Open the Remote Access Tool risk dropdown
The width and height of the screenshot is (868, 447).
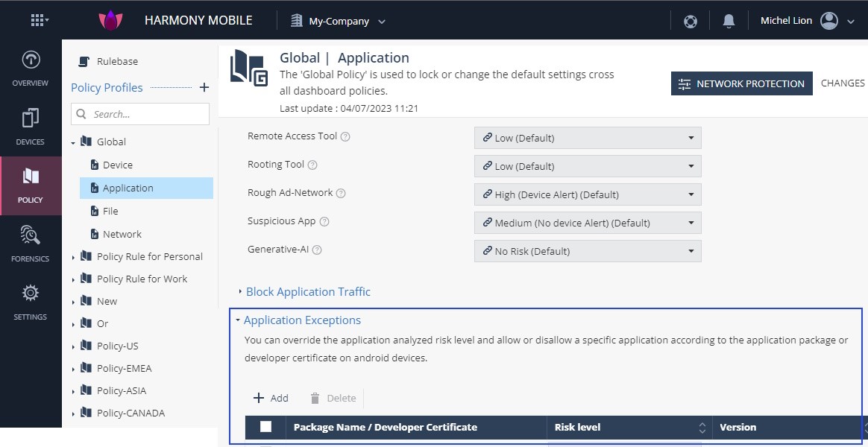(x=588, y=138)
